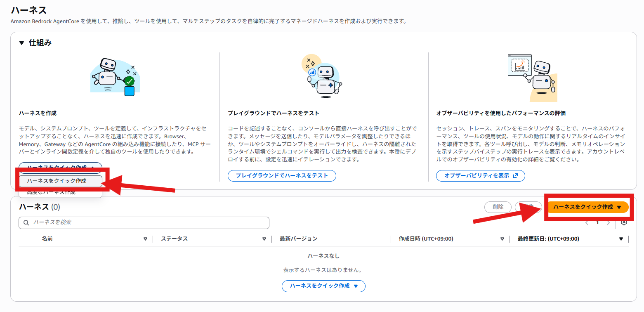Click the text 表示するハーネスはありません。

click(323, 270)
